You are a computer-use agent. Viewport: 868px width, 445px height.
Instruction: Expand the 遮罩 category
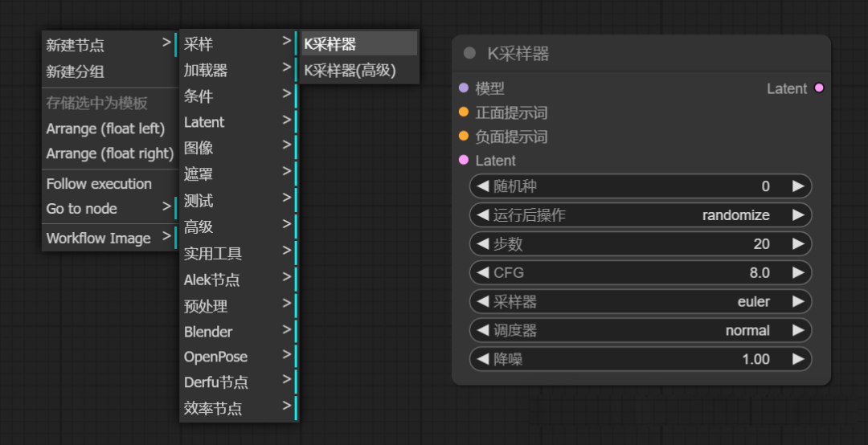[240, 174]
